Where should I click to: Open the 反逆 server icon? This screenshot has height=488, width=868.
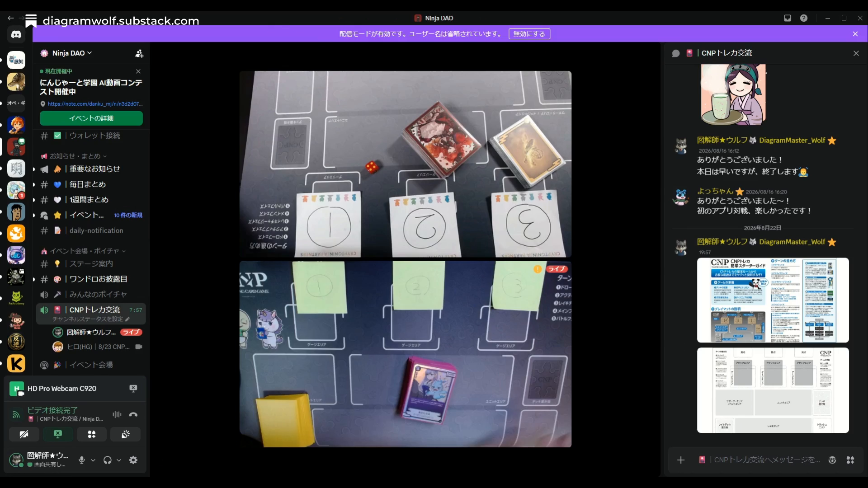(16, 341)
